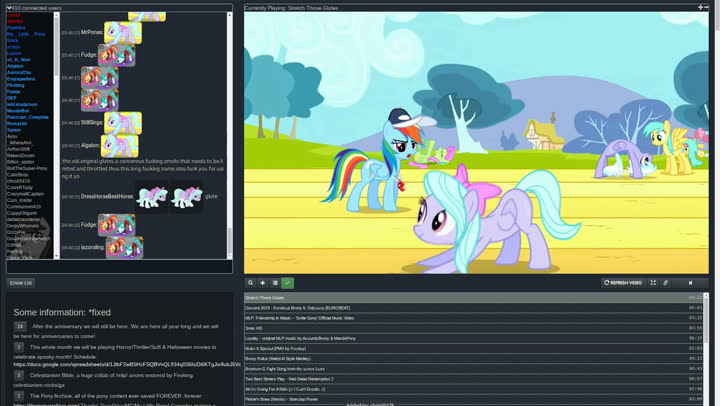
Task: Toggle the green checkmark playlist button
Action: 287,283
